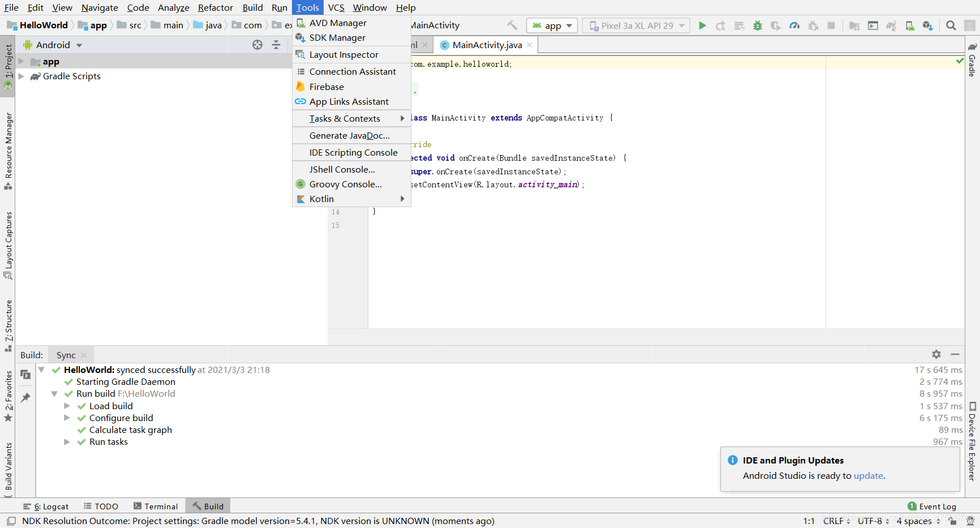The height and width of the screenshot is (528, 980).
Task: Click the run anything toolbar icon
Action: coord(873,25)
